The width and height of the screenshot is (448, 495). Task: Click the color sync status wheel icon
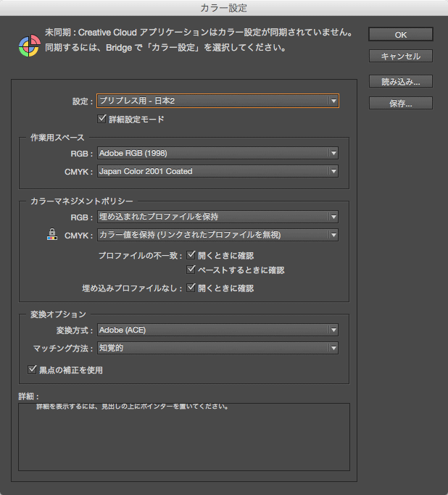(x=29, y=46)
